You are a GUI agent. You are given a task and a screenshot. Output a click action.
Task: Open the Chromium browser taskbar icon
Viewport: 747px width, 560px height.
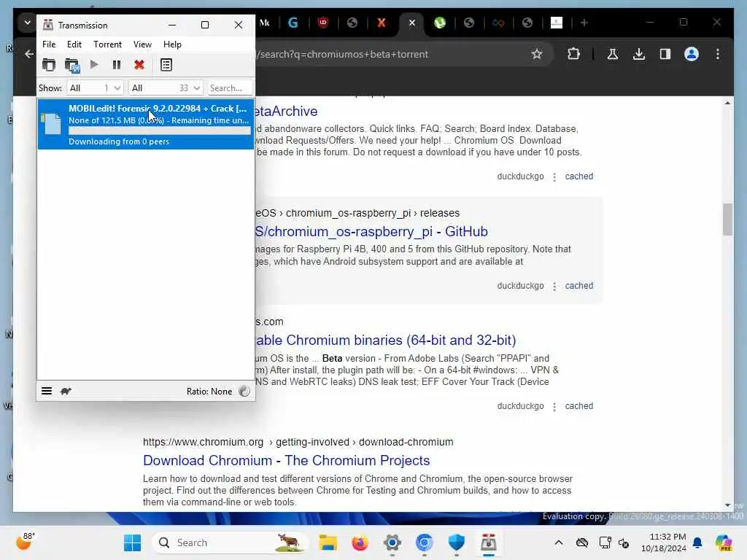(x=424, y=542)
